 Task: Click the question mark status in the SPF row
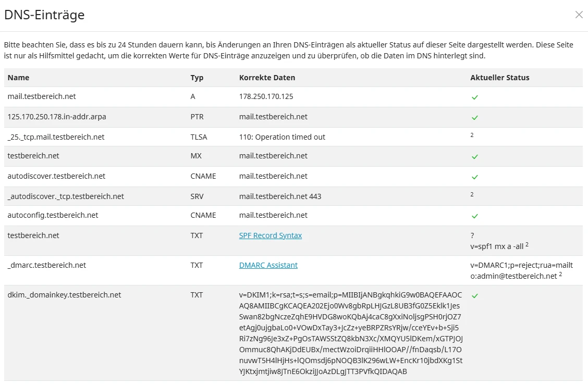pyautogui.click(x=472, y=235)
